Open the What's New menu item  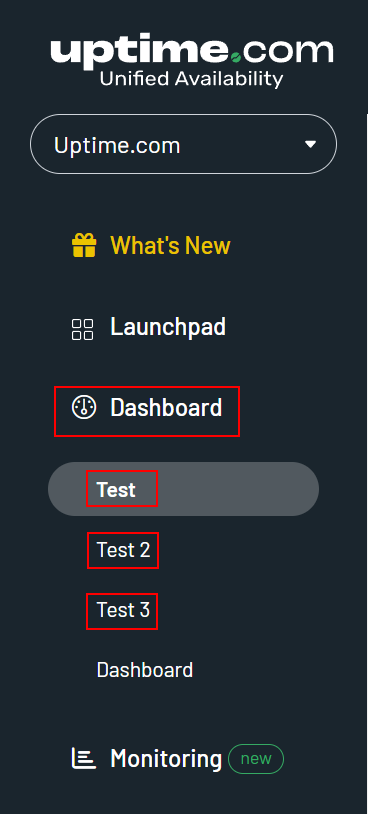point(151,245)
